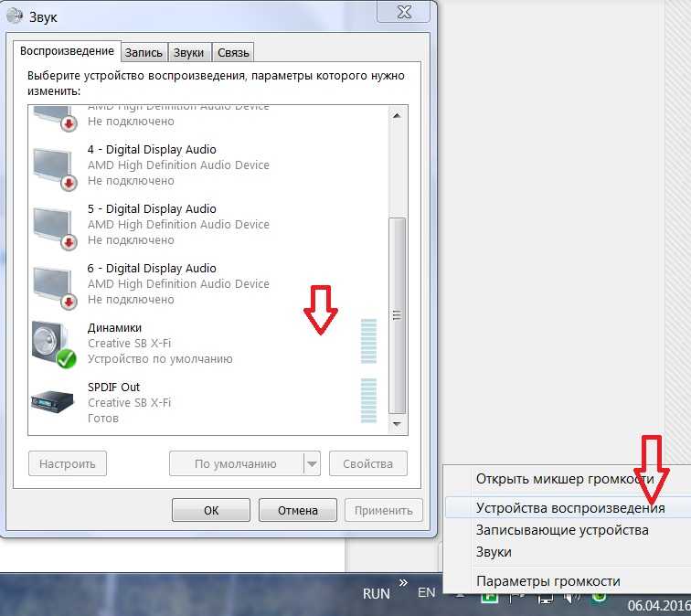Select the SPDIF Out device icon
691x616 pixels.
coord(52,401)
